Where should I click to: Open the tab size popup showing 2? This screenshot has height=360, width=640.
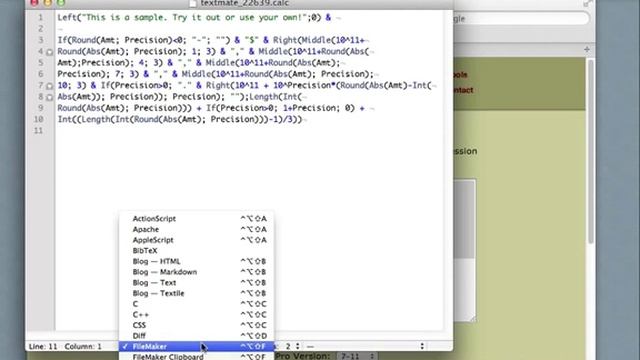click(x=292, y=346)
